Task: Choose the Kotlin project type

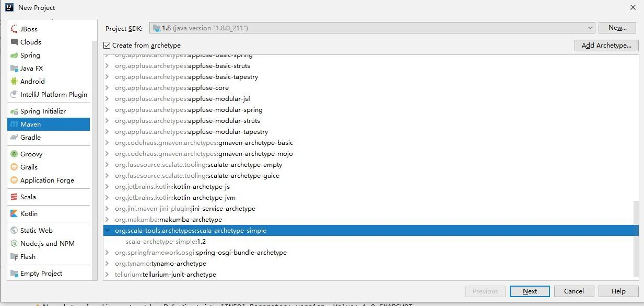Action: (29, 213)
